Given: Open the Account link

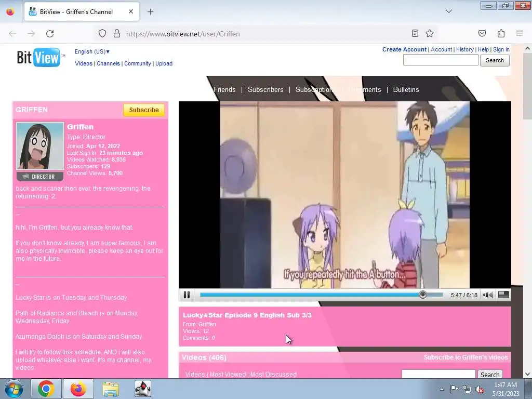Looking at the screenshot, I should (442, 49).
